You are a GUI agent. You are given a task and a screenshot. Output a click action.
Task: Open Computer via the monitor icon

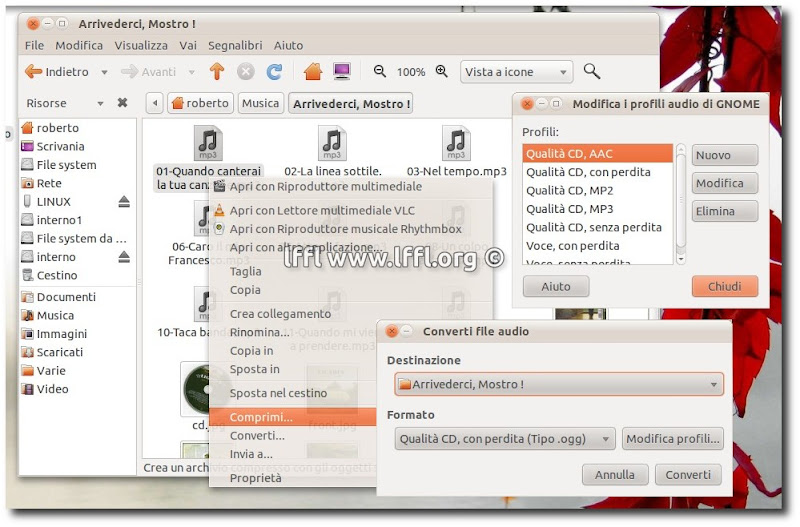[341, 71]
